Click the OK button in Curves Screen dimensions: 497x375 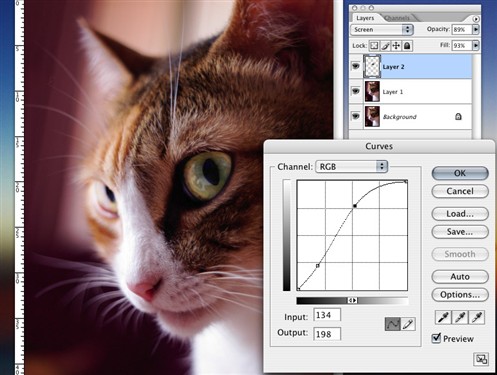click(460, 173)
